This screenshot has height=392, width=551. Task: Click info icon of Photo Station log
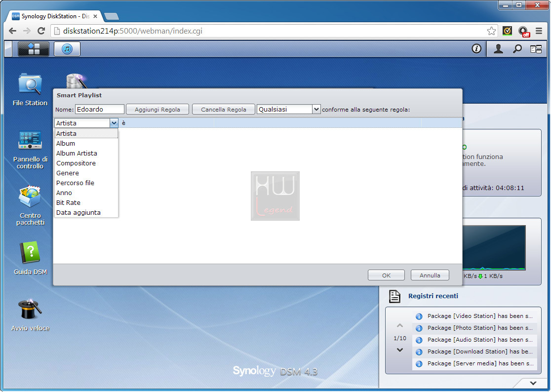(x=419, y=328)
